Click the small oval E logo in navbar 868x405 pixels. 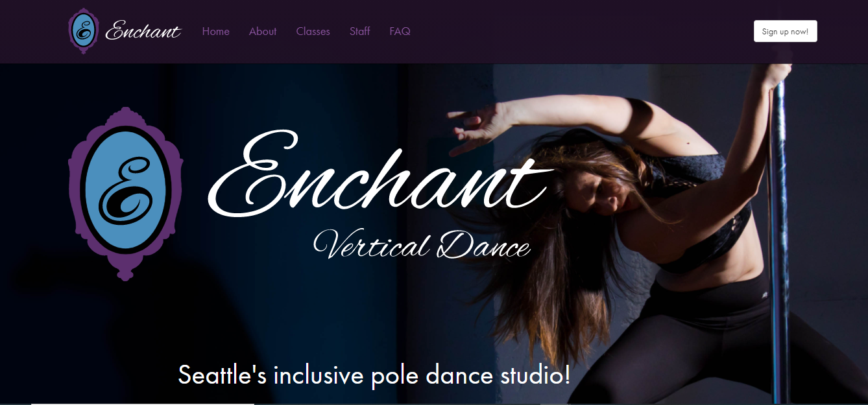pos(83,31)
